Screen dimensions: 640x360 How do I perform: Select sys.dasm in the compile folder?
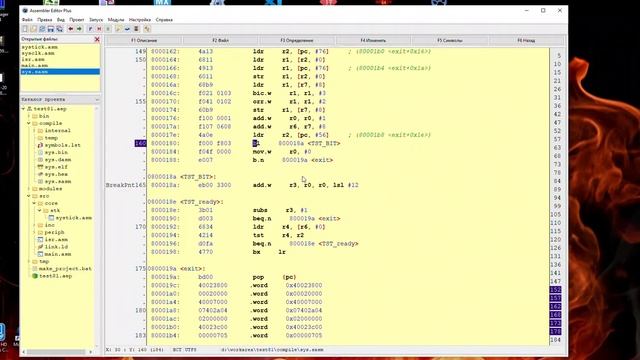[58, 160]
